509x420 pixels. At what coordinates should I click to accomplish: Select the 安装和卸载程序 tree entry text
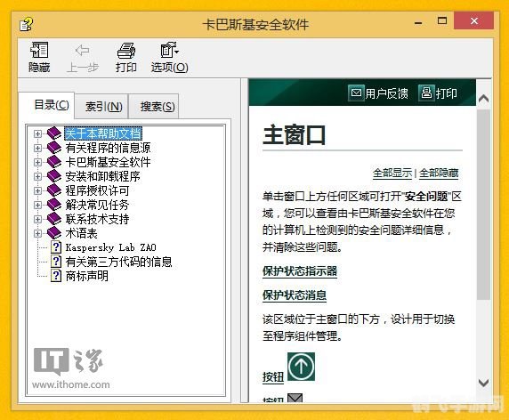(102, 176)
